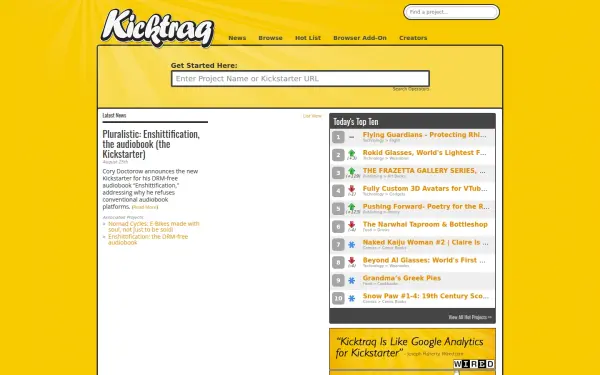The width and height of the screenshot is (600, 375).
Task: Open Fully Custom 3D Avatars for VTub... project
Action: point(425,189)
